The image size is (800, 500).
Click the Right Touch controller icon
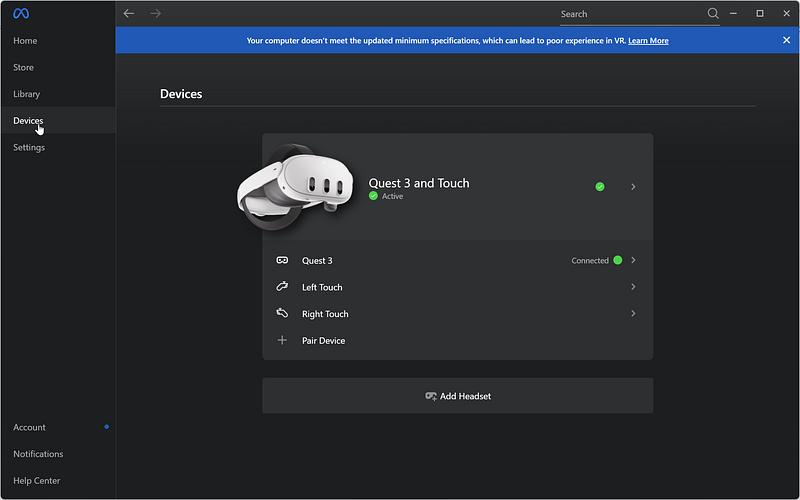pyautogui.click(x=282, y=313)
